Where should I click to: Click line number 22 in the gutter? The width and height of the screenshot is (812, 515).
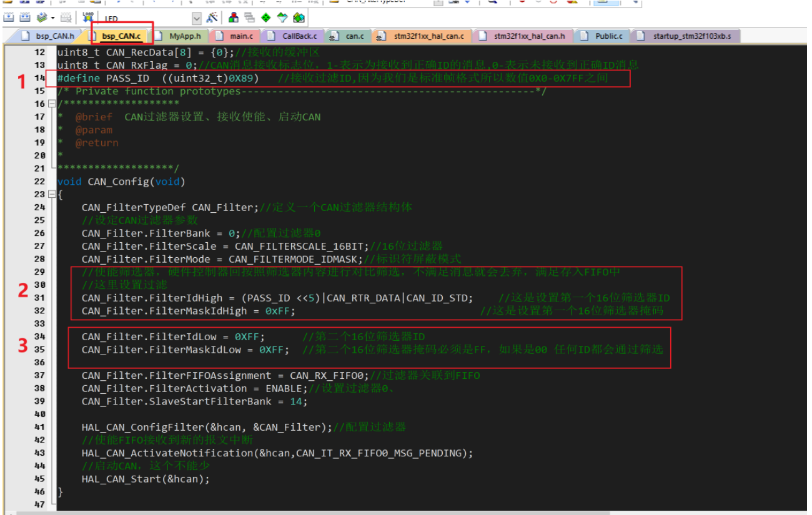click(39, 181)
